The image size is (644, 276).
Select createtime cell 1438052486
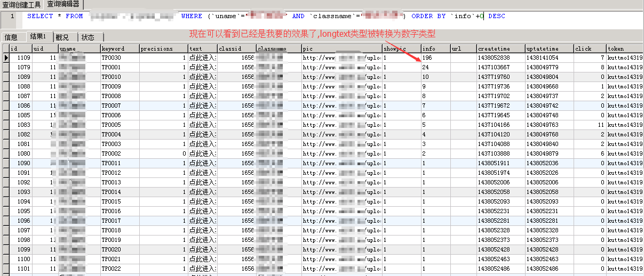500,269
